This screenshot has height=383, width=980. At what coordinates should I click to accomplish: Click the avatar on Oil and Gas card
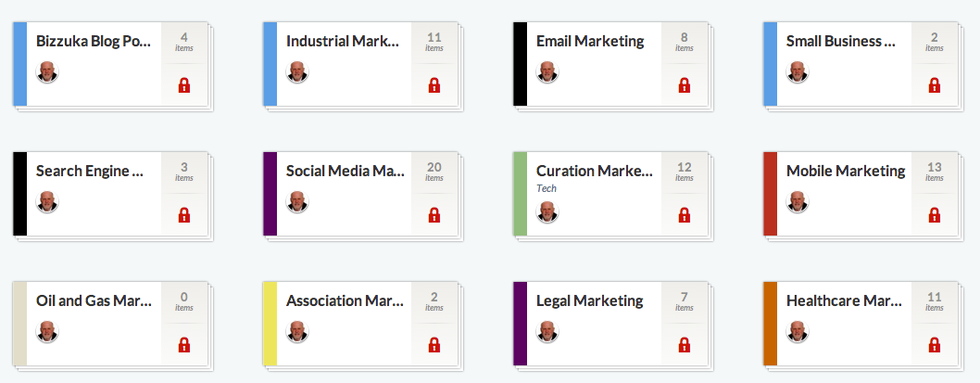tap(47, 331)
